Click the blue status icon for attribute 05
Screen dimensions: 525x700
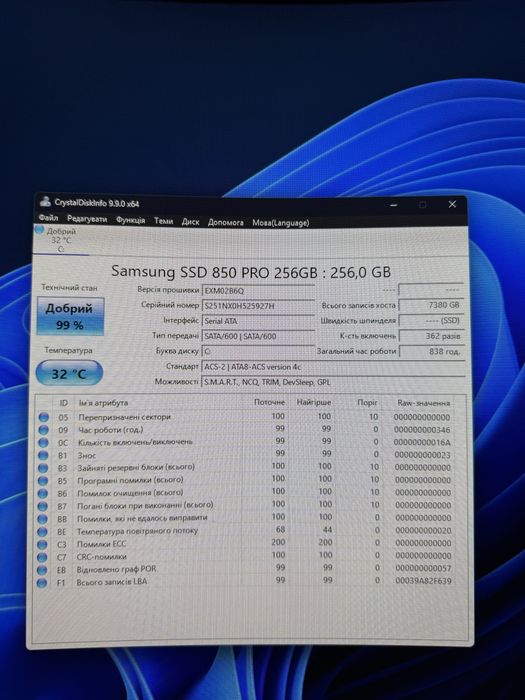click(x=43, y=417)
